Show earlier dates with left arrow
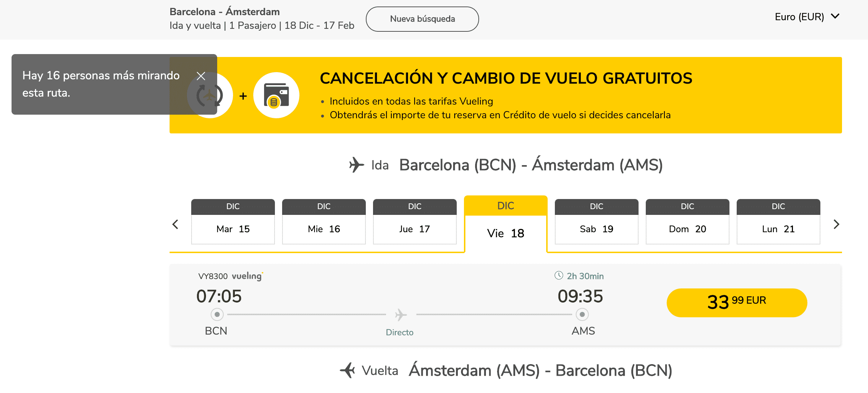The height and width of the screenshot is (393, 868). click(x=175, y=224)
